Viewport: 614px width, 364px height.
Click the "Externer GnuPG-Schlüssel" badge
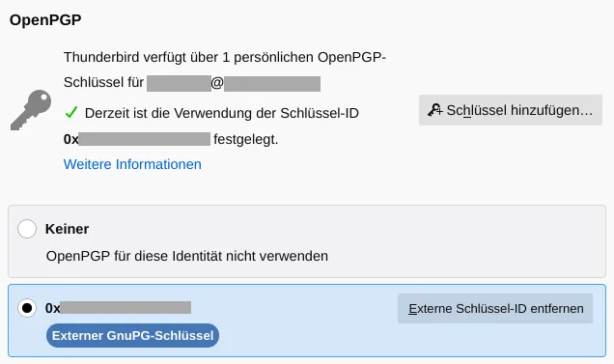pos(132,335)
